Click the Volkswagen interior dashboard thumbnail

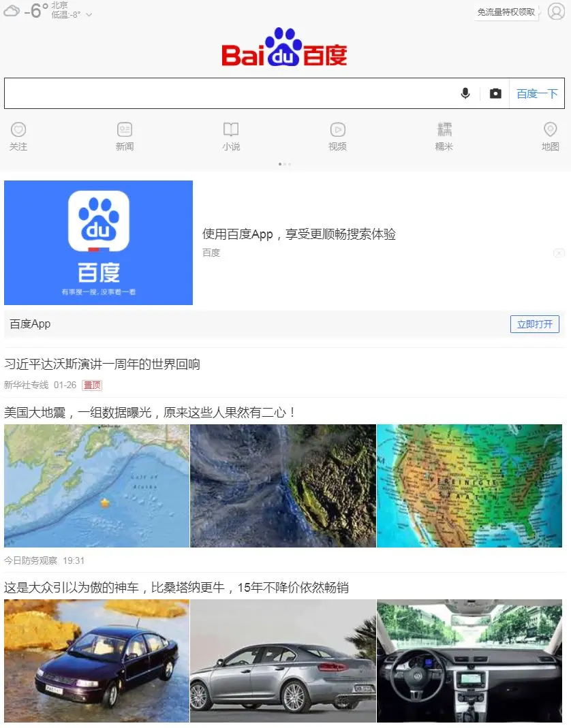469,661
